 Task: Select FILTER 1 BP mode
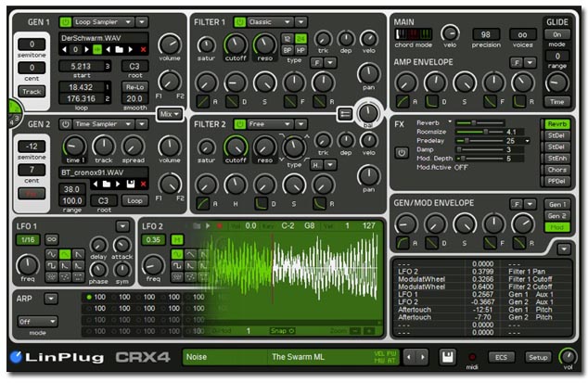288,50
